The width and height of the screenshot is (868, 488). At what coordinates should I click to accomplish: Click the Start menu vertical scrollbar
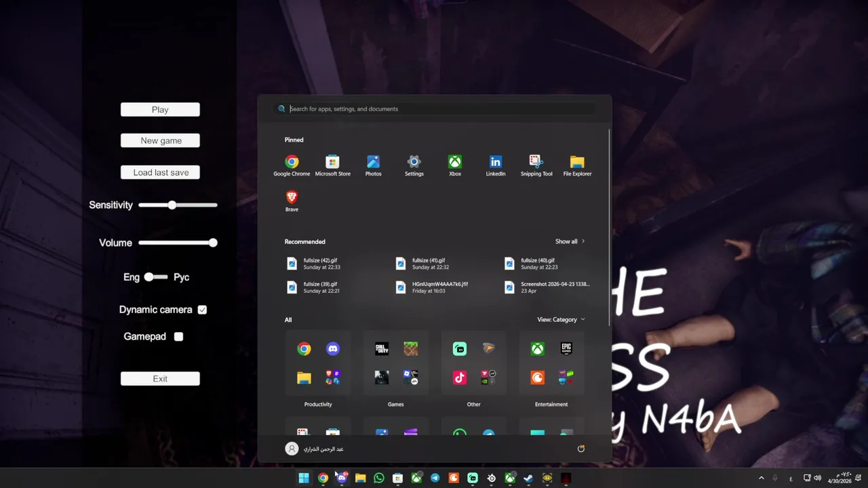609,227
